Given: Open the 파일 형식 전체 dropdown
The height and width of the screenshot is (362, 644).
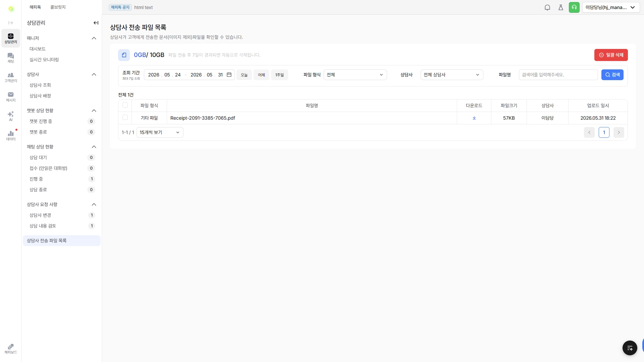Looking at the screenshot, I should coord(355,75).
